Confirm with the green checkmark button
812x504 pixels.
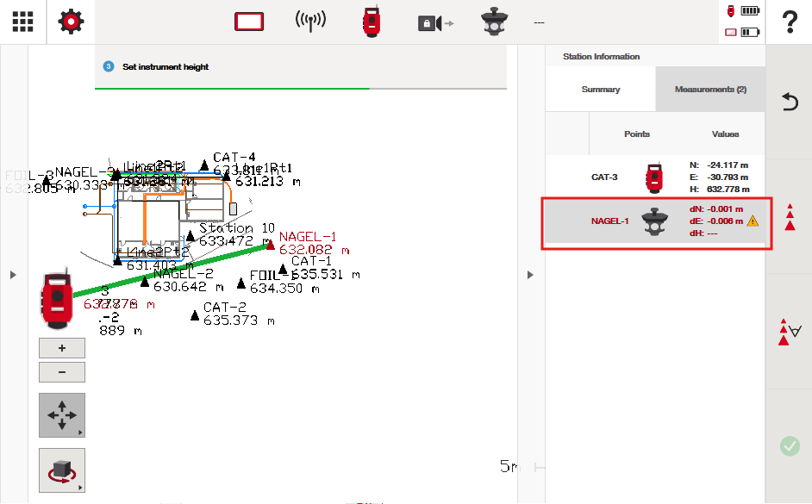tap(789, 445)
